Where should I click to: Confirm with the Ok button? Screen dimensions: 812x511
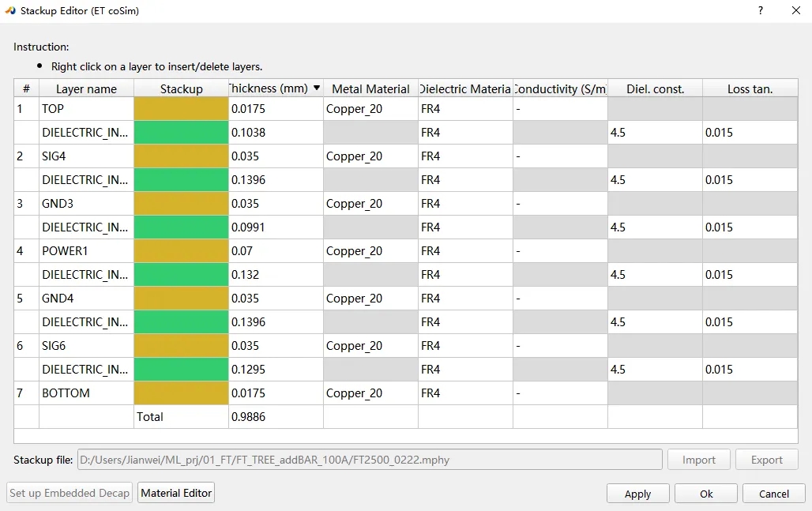(706, 494)
